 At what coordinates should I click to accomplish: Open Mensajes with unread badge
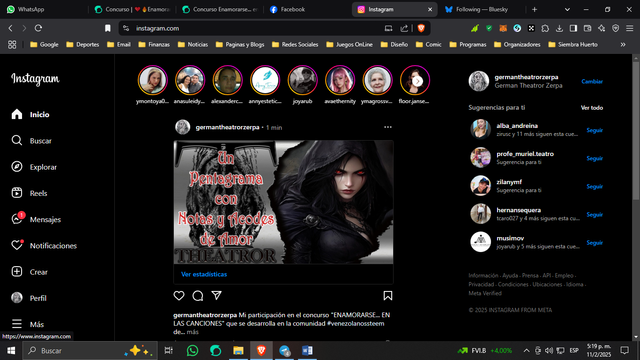(36, 219)
